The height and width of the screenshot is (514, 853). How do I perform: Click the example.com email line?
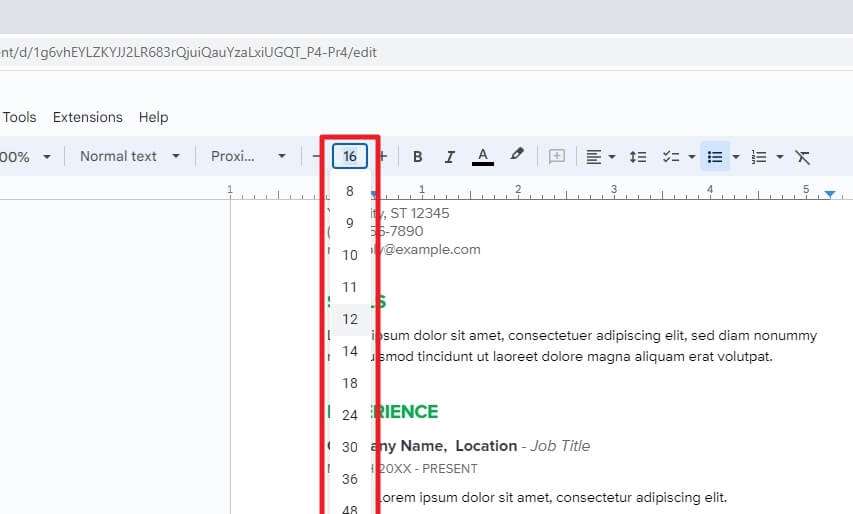pos(404,250)
